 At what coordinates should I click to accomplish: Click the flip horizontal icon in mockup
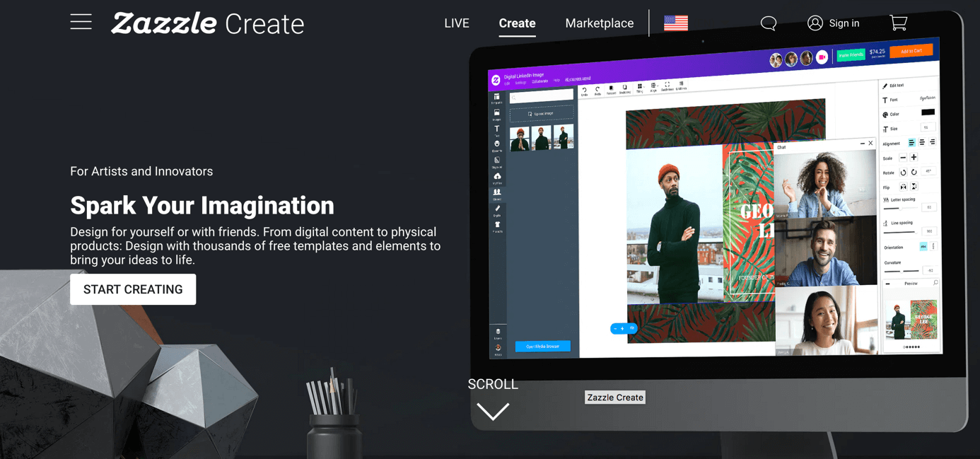(x=903, y=187)
